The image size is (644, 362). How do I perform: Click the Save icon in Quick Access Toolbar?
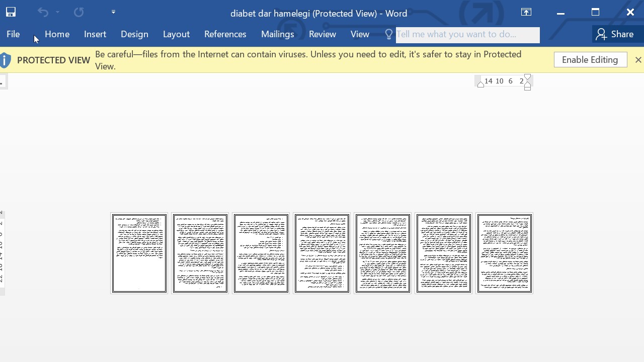(11, 12)
